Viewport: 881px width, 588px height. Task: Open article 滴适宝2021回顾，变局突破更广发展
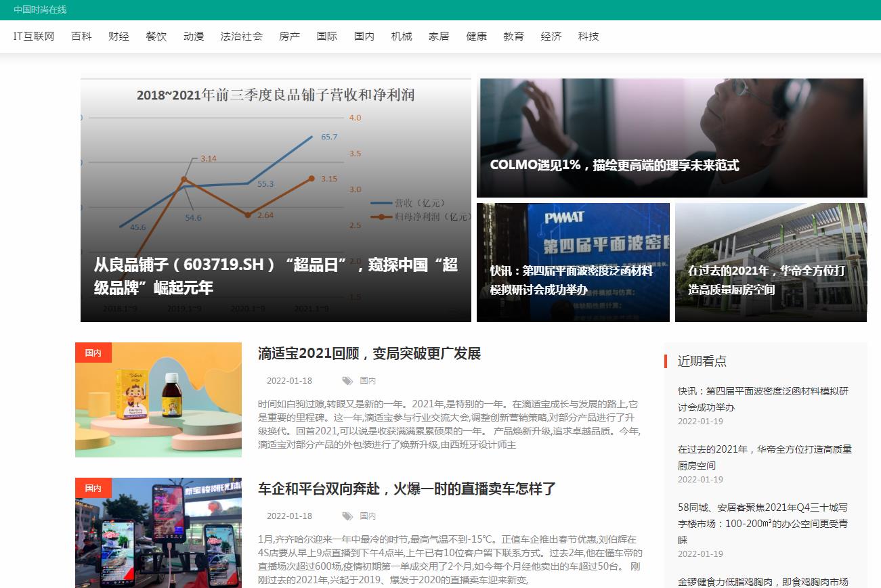coord(369,354)
